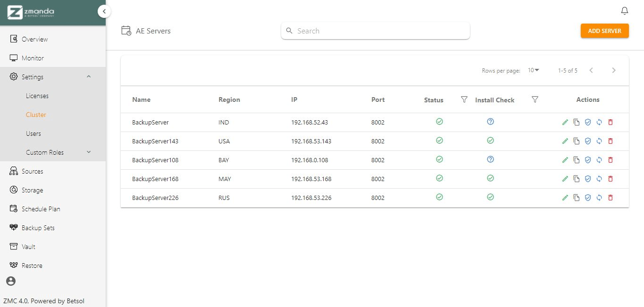The height and width of the screenshot is (307, 644).
Task: Delete BackupServer226 with trash icon
Action: tap(611, 198)
